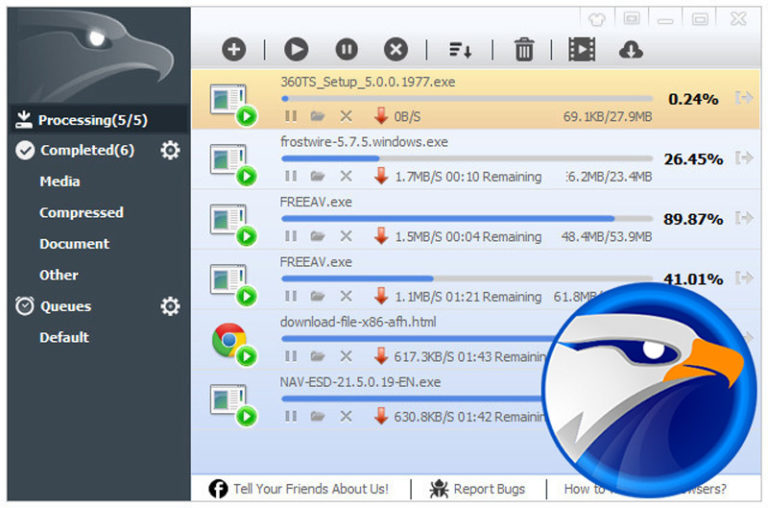Open the gear settings beside Completed

pyautogui.click(x=171, y=150)
